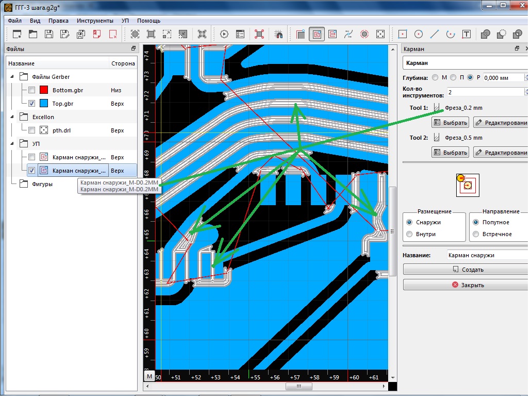Click the New project toolbar icon

tap(17, 34)
